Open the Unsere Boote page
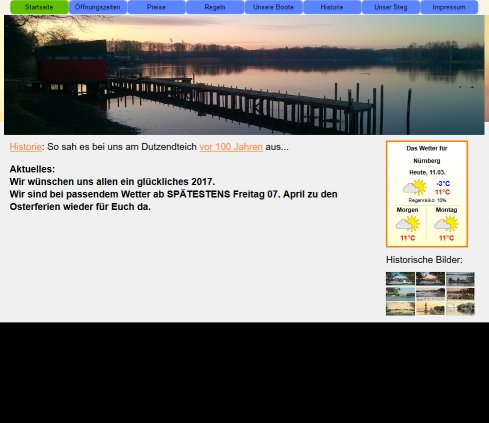 274,7
